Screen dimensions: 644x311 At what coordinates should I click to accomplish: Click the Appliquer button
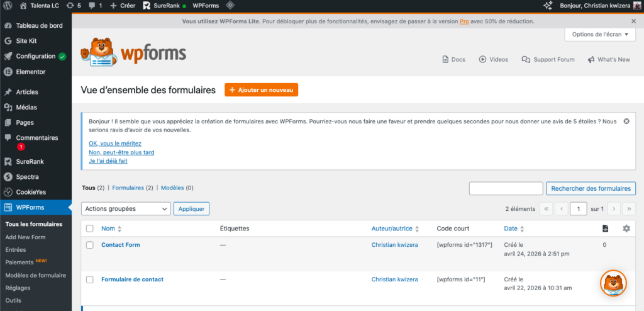[191, 208]
